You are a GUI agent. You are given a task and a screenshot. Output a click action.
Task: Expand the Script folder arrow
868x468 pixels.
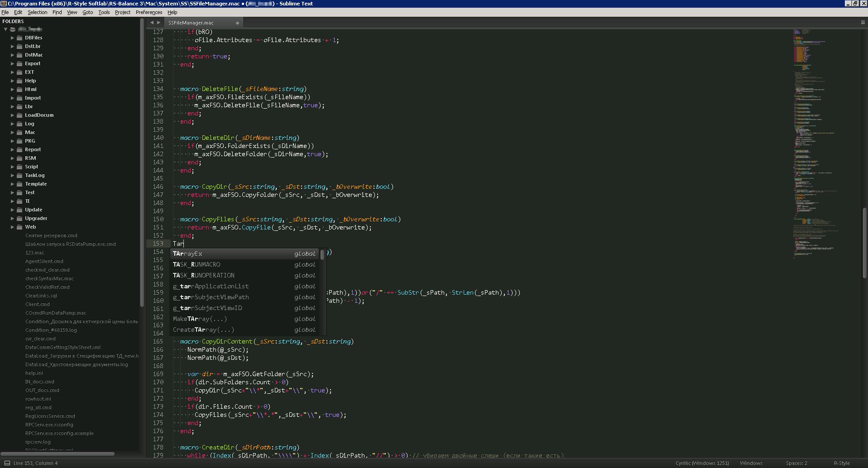coord(13,167)
